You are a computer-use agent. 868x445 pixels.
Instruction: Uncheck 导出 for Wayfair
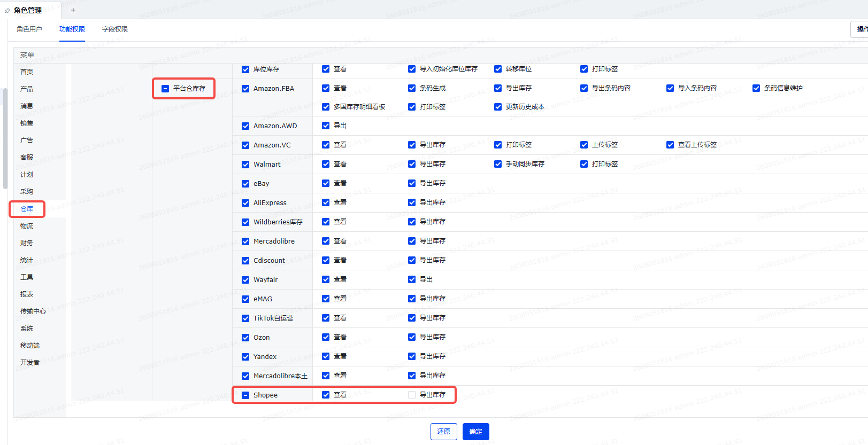click(x=412, y=279)
